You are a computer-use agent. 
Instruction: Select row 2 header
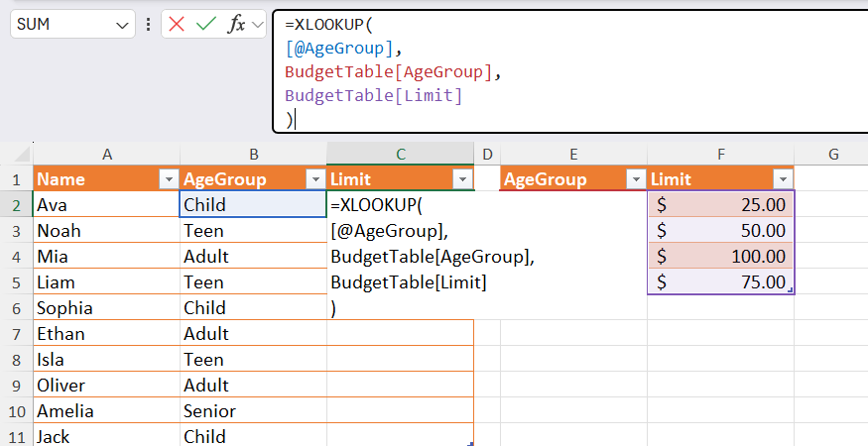(x=17, y=205)
